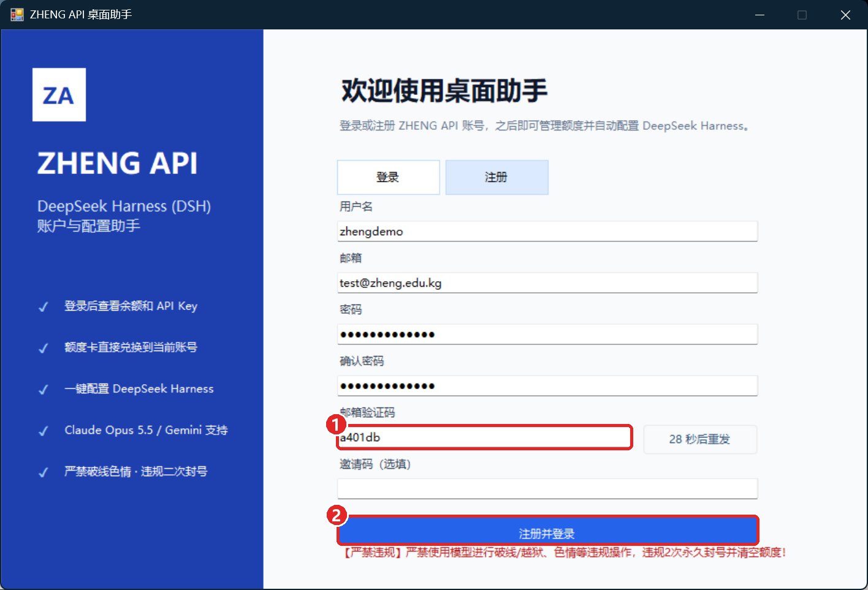Click the checkmark beside Claude Opus 5.5 / Gemini 支持
This screenshot has height=590, width=868.
click(x=43, y=431)
